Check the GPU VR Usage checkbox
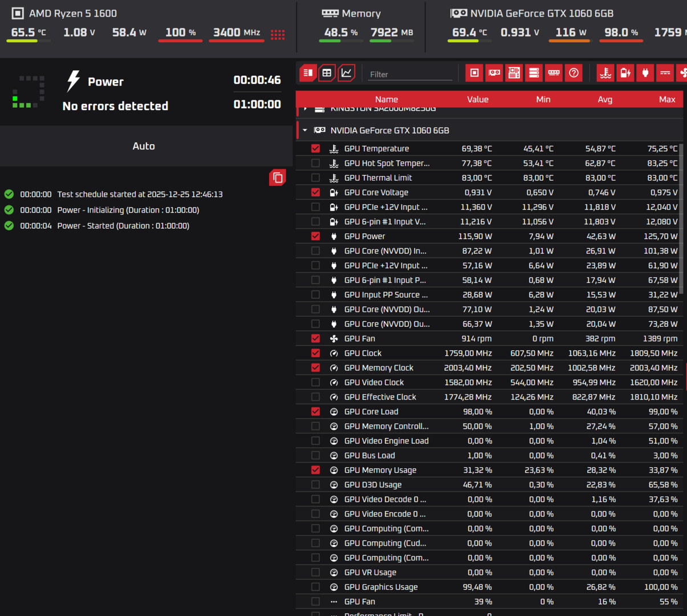 (x=315, y=572)
